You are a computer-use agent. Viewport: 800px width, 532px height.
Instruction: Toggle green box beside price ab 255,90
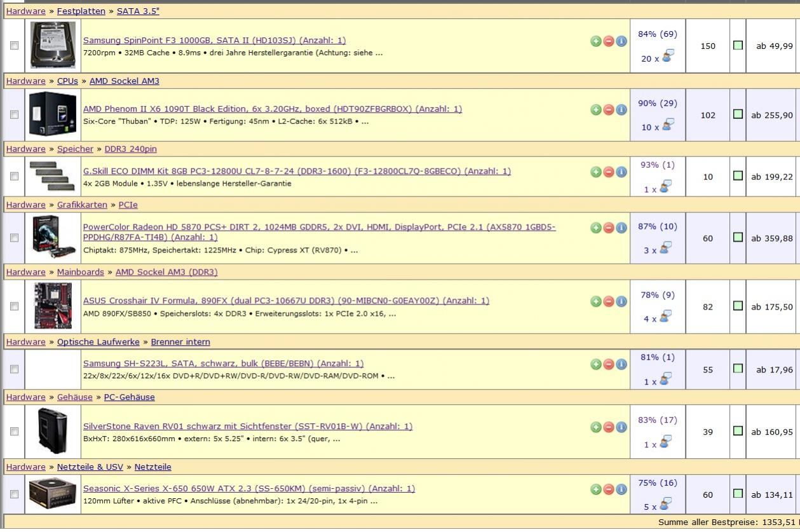pos(738,114)
